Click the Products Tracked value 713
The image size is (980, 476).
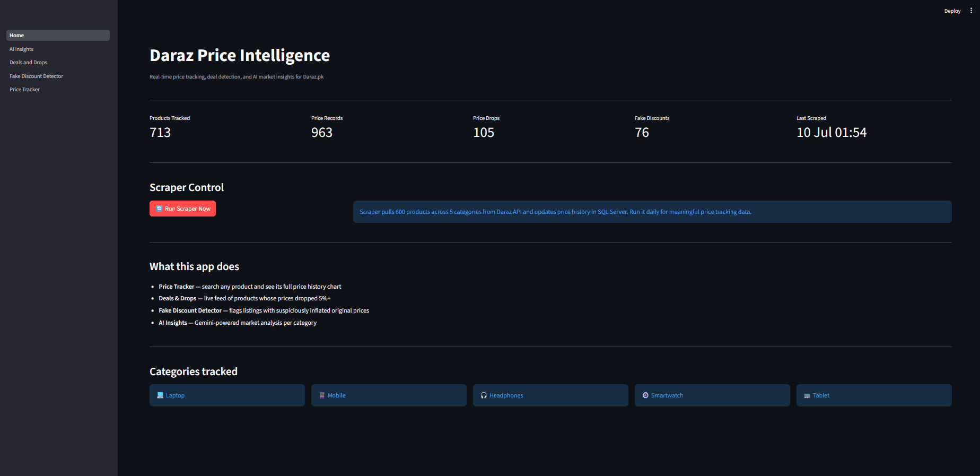pyautogui.click(x=160, y=133)
